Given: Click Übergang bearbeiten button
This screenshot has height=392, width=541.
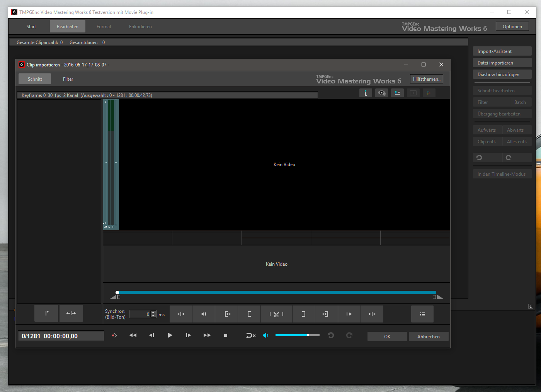Looking at the screenshot, I should (502, 114).
